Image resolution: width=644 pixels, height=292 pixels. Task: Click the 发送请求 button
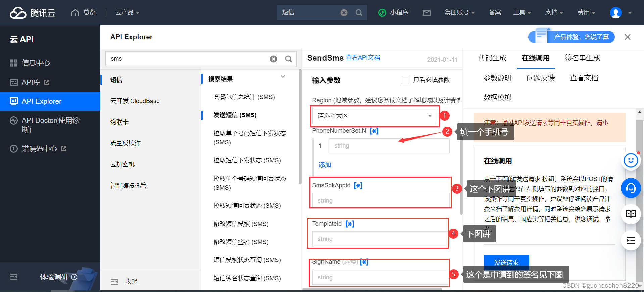[506, 262]
